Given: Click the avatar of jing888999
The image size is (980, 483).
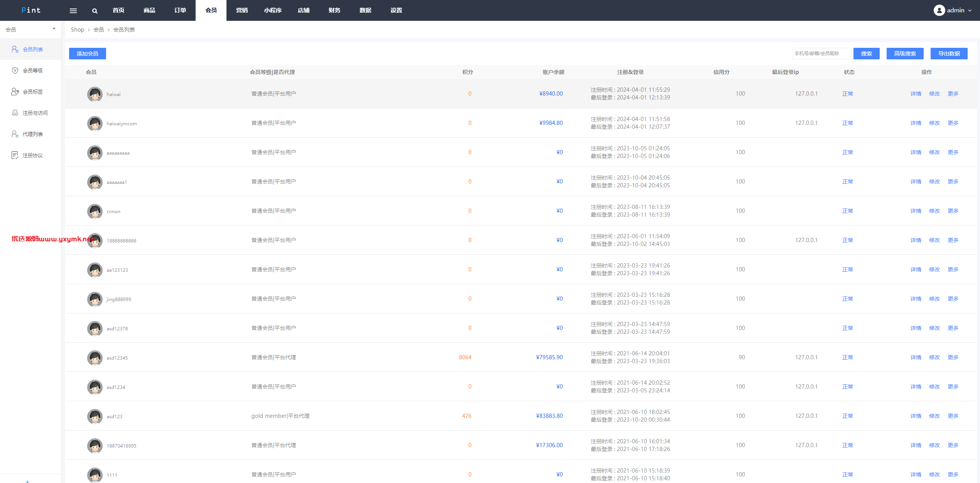Looking at the screenshot, I should click(95, 299).
